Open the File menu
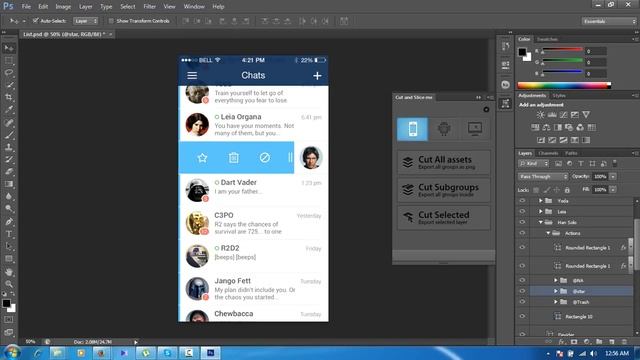Image resolution: width=640 pixels, height=360 pixels. point(26,7)
